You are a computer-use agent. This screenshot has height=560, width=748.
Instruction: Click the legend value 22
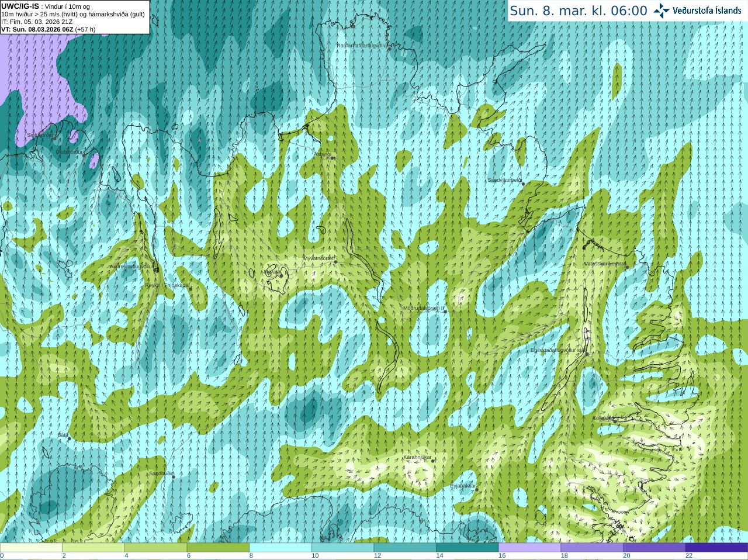(x=689, y=556)
